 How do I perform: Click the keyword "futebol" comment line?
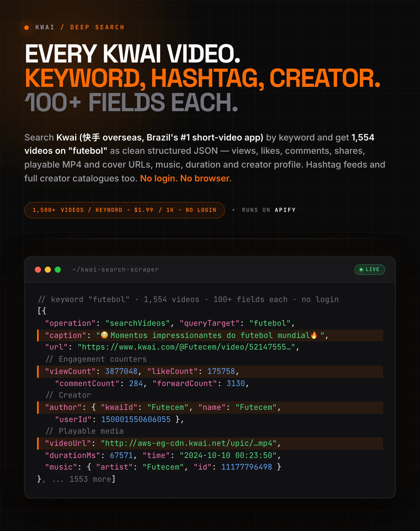(188, 300)
